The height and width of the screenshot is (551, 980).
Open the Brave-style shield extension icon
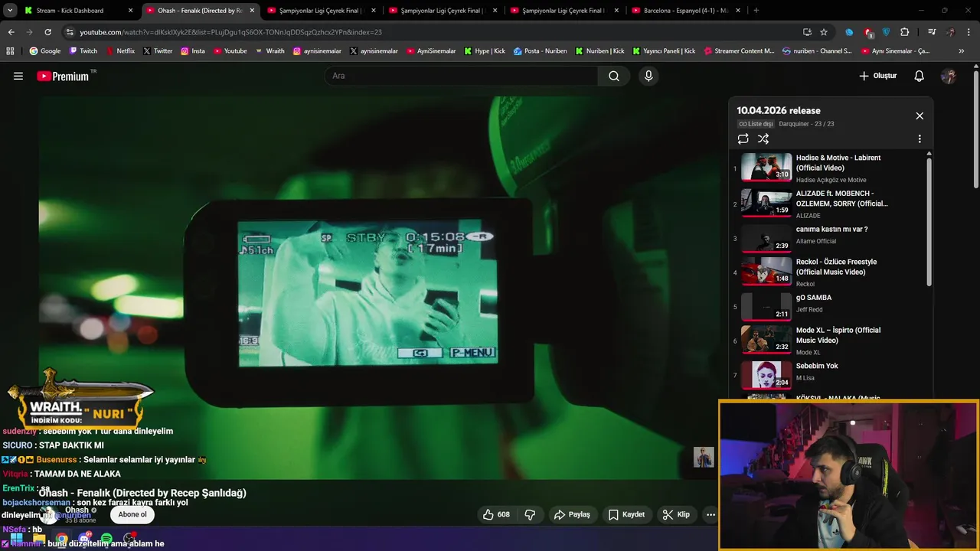[887, 32]
